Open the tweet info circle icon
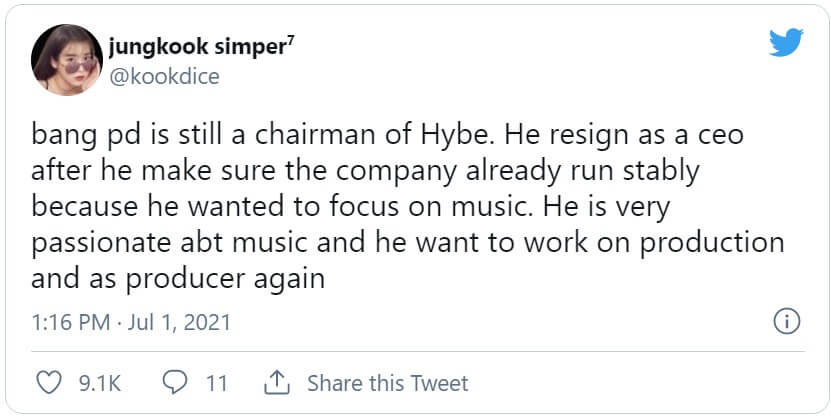 pos(786,322)
